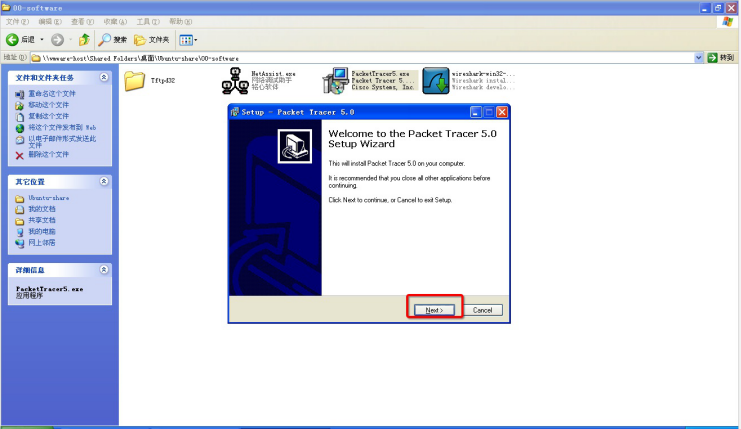Open Ubuntu-share in other places
The width and height of the screenshot is (741, 429).
pos(49,198)
